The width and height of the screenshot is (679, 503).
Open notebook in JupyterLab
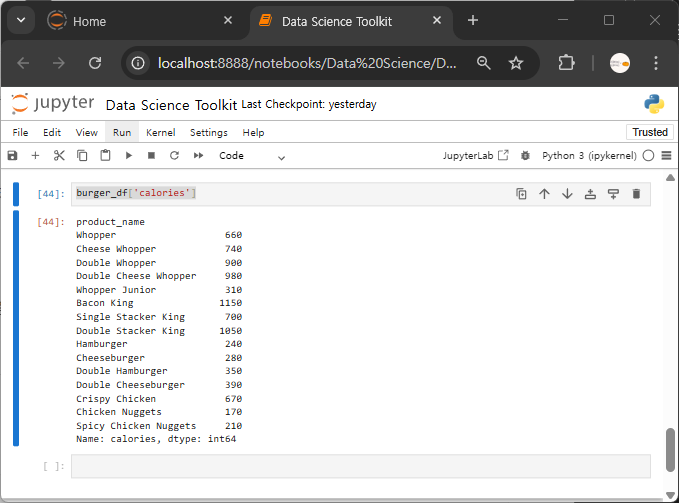[x=475, y=155]
